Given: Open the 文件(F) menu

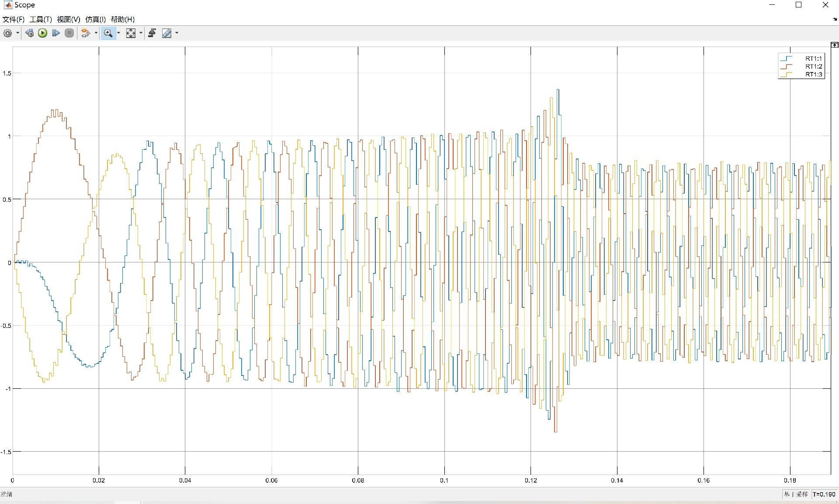Looking at the screenshot, I should pyautogui.click(x=14, y=19).
